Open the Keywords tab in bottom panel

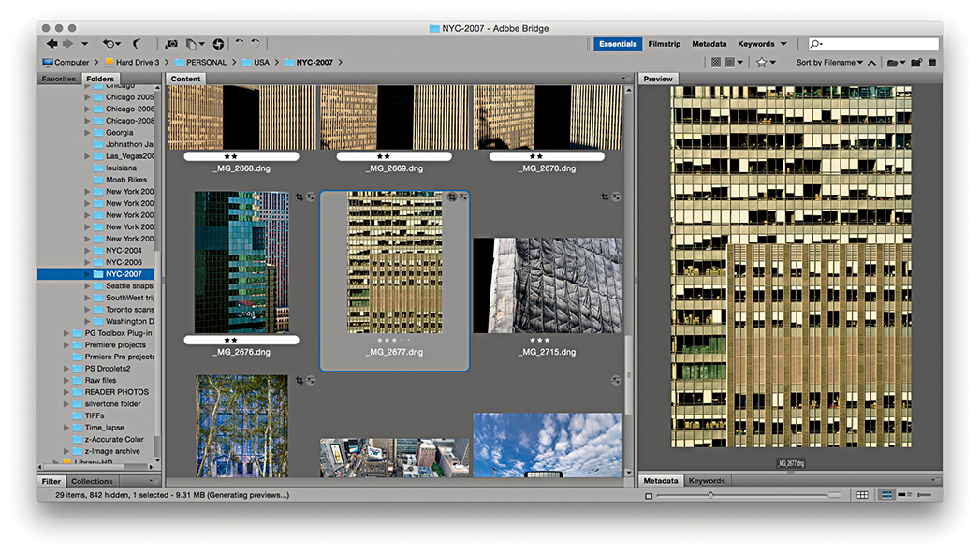707,481
